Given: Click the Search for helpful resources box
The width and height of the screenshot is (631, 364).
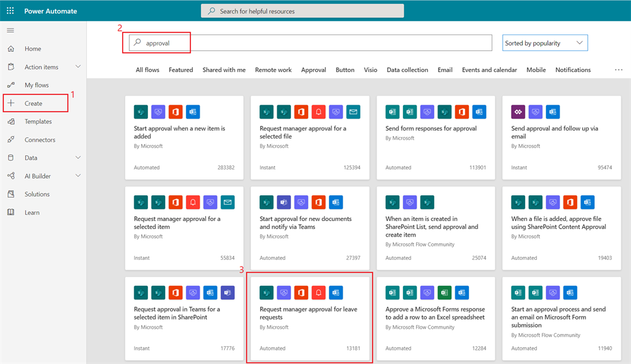Looking at the screenshot, I should click(302, 11).
